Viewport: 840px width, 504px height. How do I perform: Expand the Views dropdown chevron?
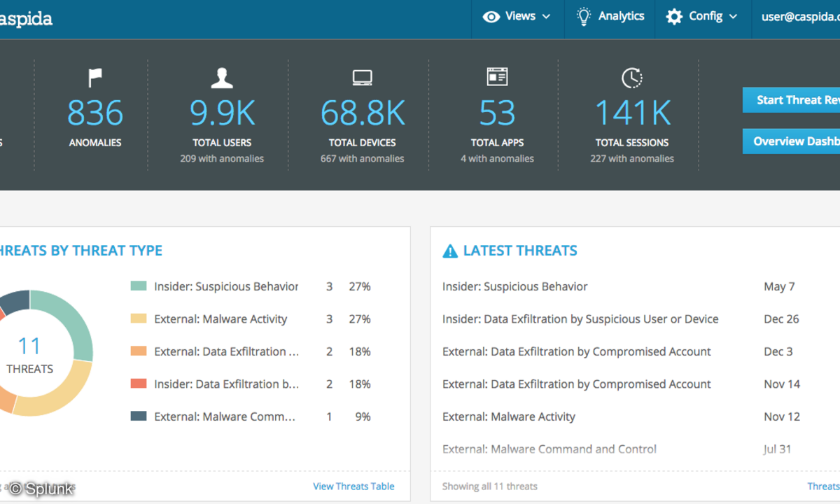(x=547, y=17)
